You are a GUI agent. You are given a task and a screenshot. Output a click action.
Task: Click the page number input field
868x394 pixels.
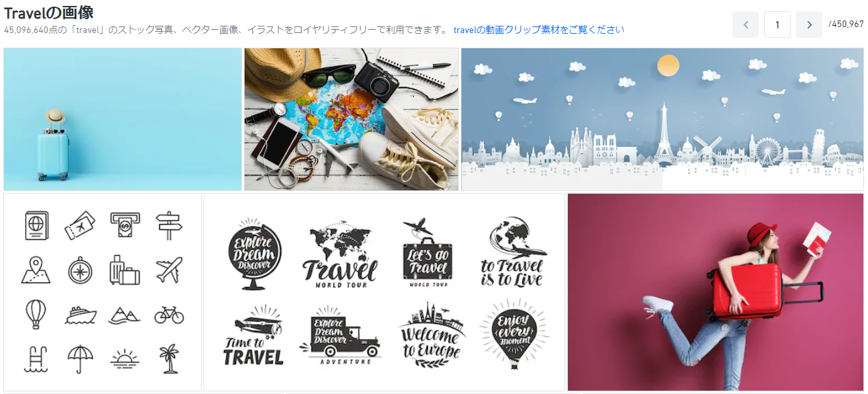(777, 24)
